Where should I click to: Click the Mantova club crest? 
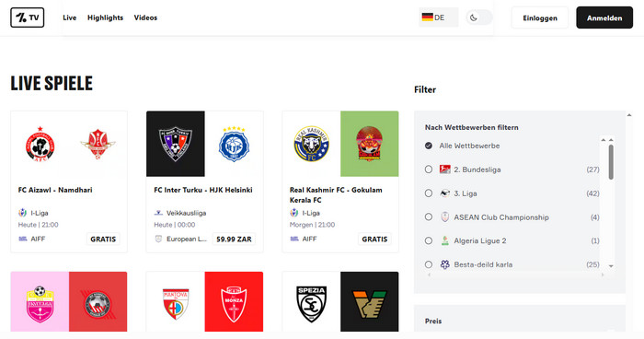(176, 304)
